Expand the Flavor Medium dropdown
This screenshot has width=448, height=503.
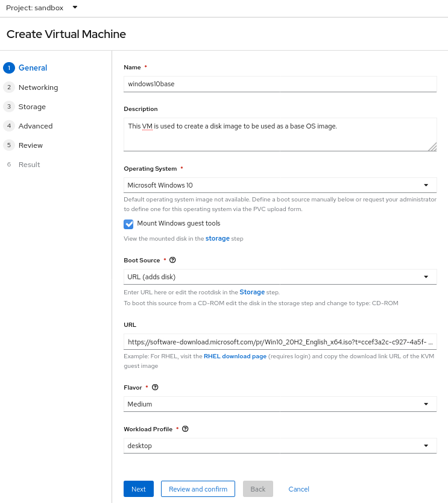tap(280, 403)
